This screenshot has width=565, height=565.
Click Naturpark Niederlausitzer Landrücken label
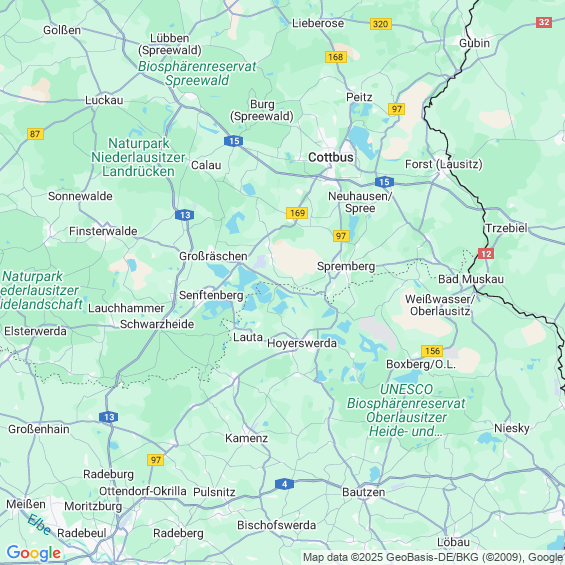pos(138,157)
